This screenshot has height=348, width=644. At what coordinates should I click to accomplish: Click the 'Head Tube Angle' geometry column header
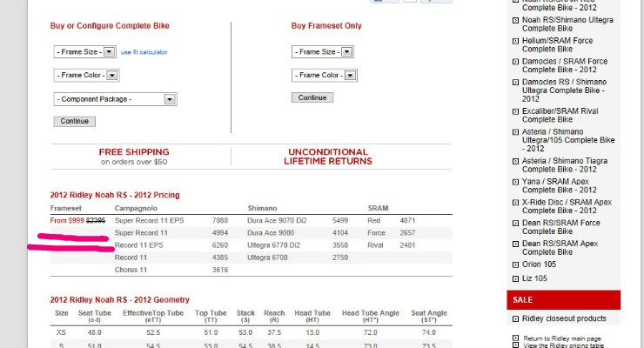click(371, 316)
